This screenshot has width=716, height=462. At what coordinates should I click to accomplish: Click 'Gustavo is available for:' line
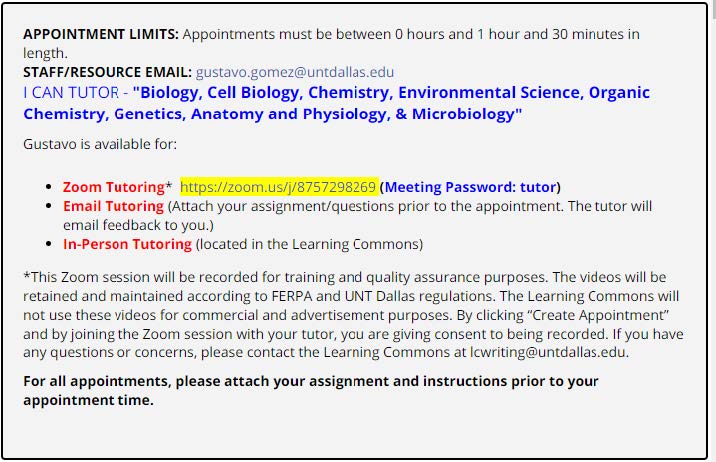pyautogui.click(x=100, y=144)
